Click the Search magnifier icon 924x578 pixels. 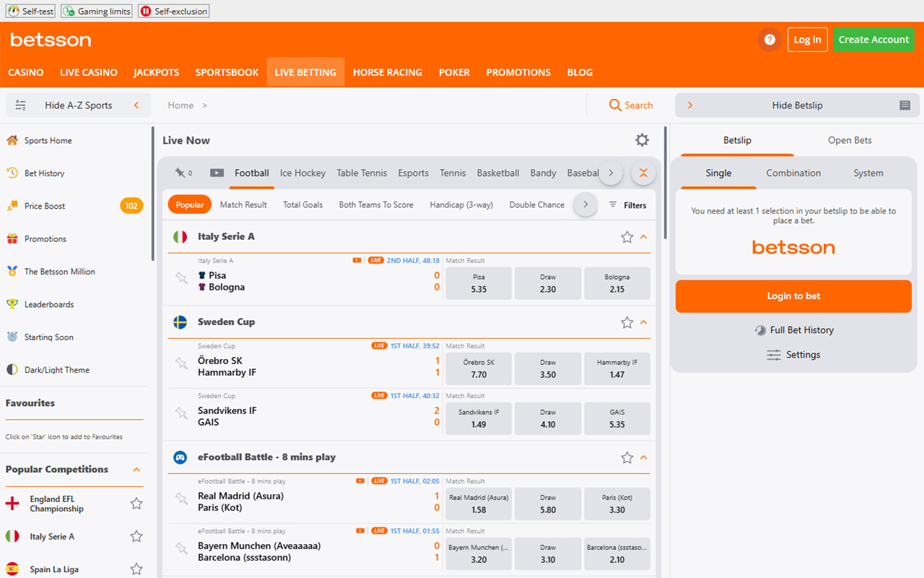click(x=615, y=105)
